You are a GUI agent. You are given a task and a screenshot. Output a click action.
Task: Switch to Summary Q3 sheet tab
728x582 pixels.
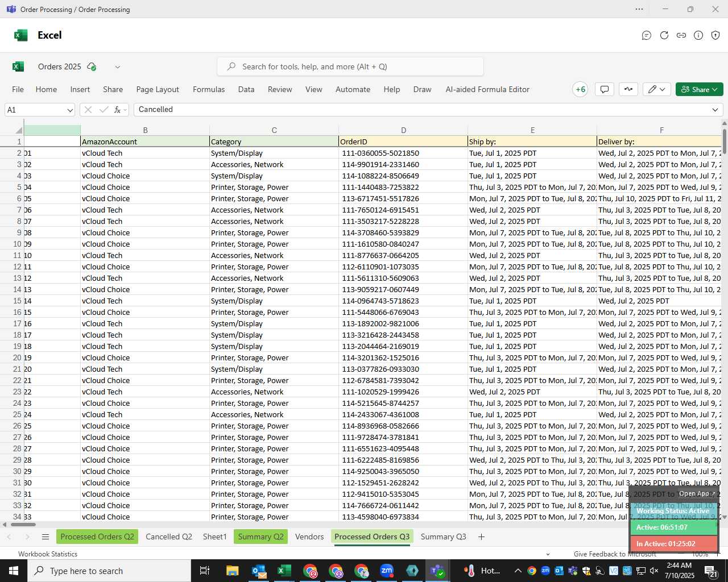(x=444, y=537)
